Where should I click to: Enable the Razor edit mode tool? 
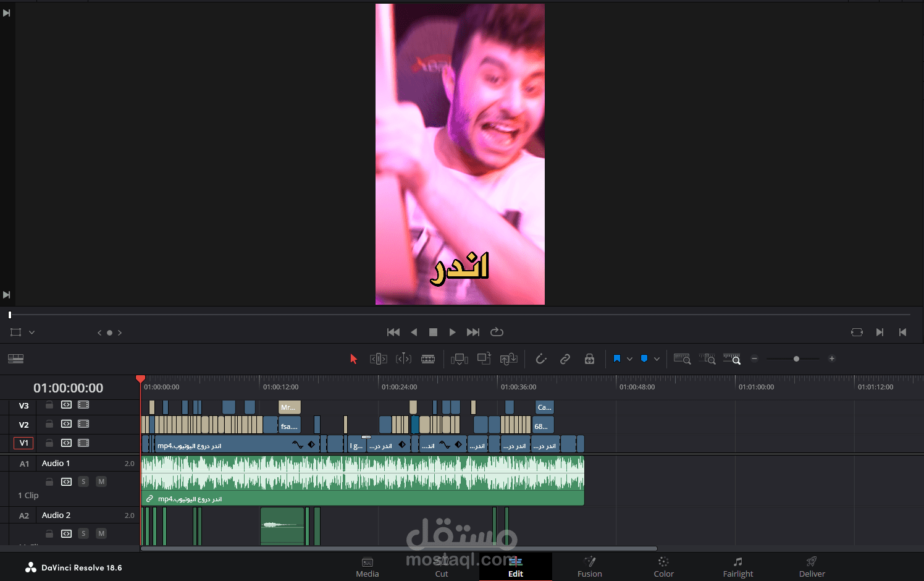[x=429, y=358]
